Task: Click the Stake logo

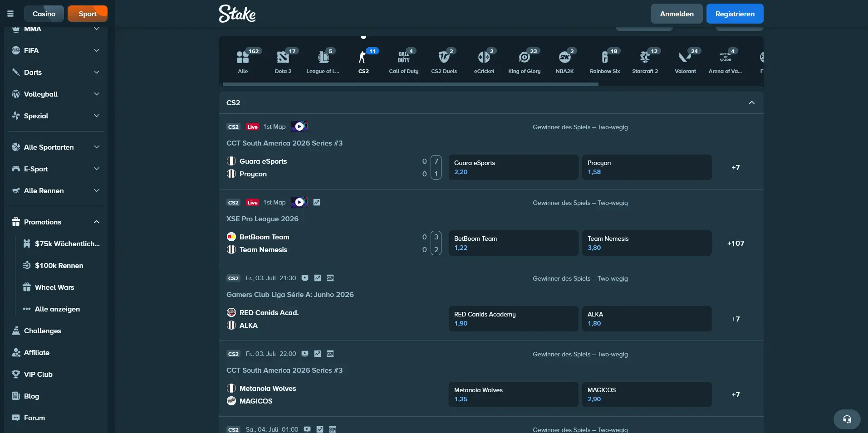Action: [237, 14]
